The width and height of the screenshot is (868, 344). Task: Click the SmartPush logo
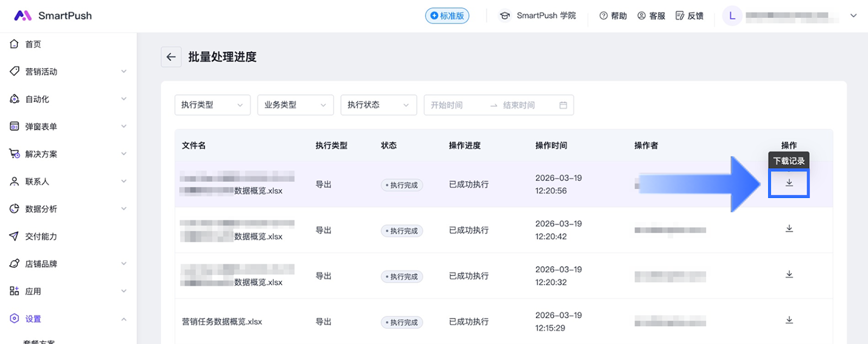53,16
